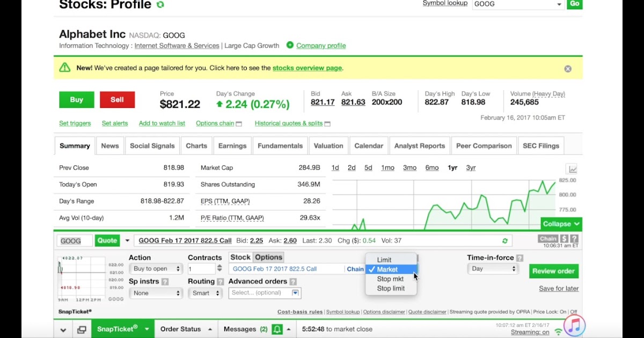
Task: Select the 5d chart range
Action: [x=368, y=168]
